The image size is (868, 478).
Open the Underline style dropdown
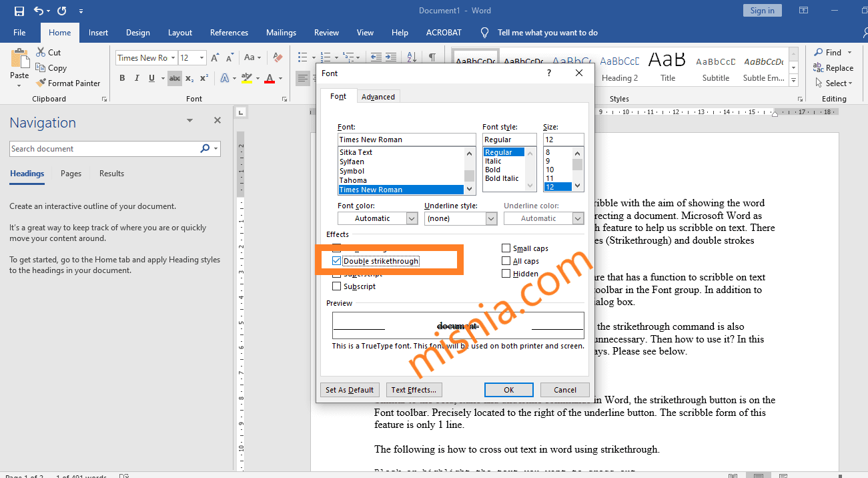(490, 218)
